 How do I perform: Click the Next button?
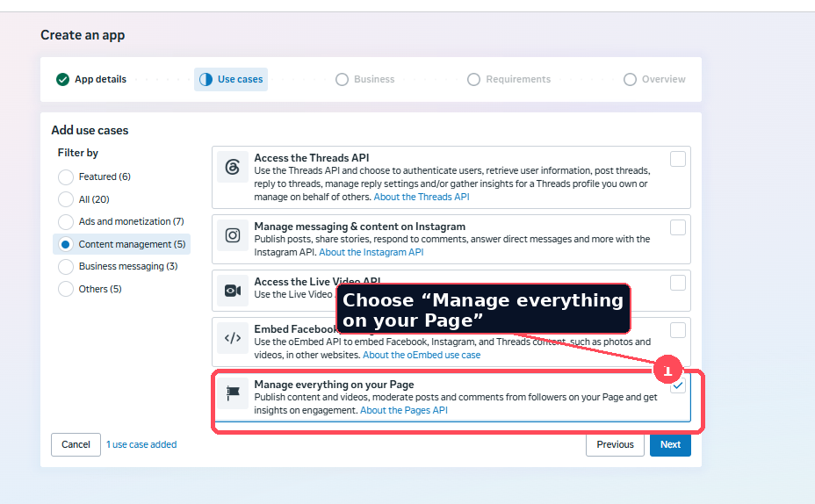click(670, 445)
